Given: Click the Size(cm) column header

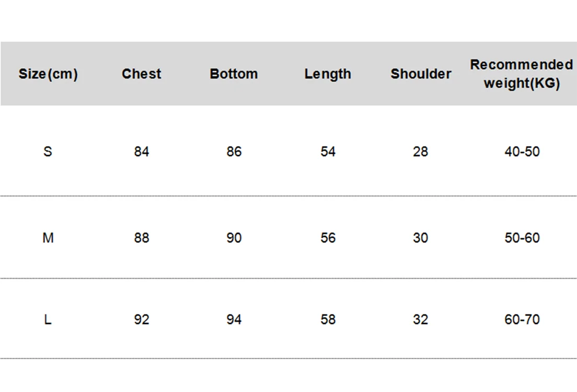Looking at the screenshot, I should [x=48, y=74].
